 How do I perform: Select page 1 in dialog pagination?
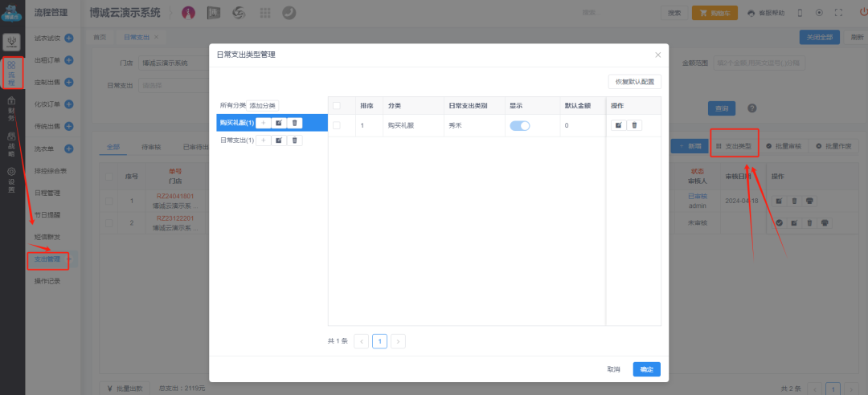coord(379,341)
